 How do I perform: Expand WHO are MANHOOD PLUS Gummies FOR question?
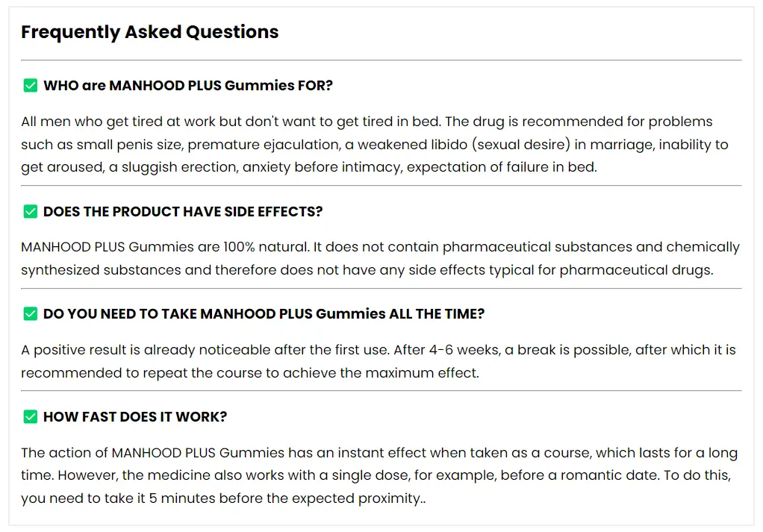coord(188,86)
